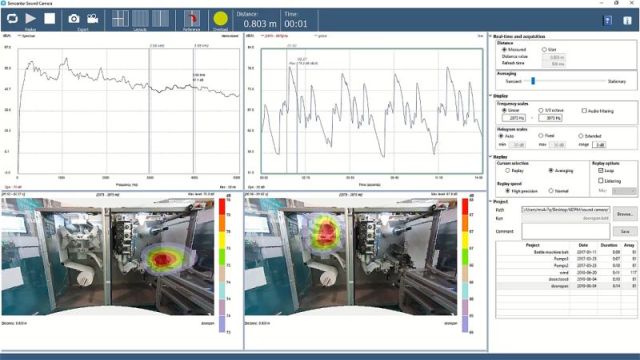640x360 pixels.
Task: Choose the 1/3 octave frequency scale
Action: click(541, 110)
